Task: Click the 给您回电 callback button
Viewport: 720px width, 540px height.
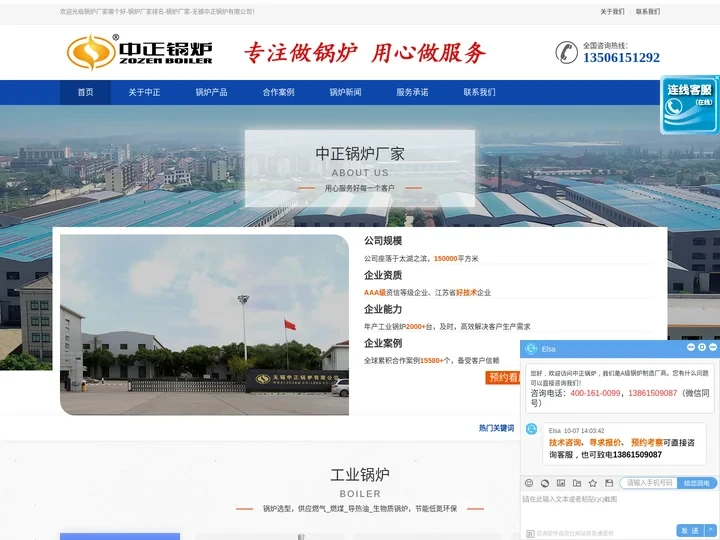Action: (697, 483)
